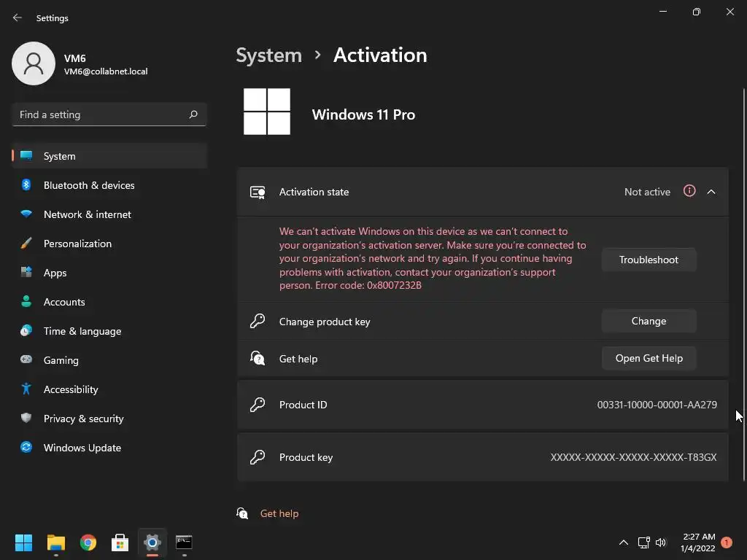747x560 pixels.
Task: Open Personalization settings
Action: coord(109,244)
